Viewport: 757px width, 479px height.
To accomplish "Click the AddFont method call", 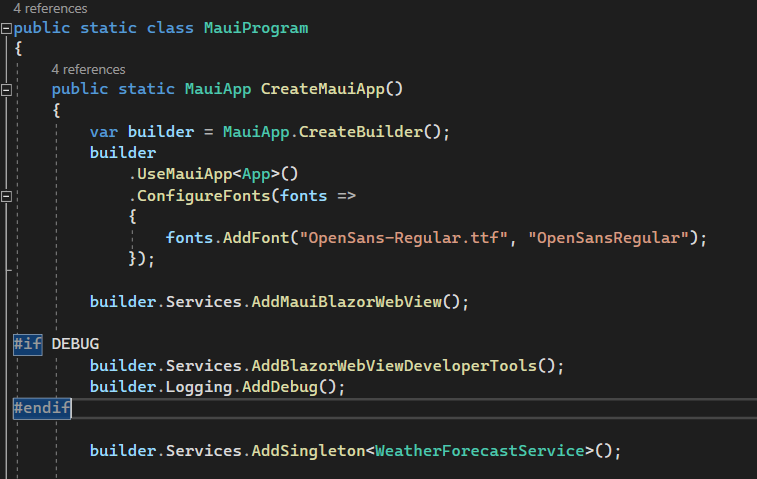I will [x=255, y=238].
